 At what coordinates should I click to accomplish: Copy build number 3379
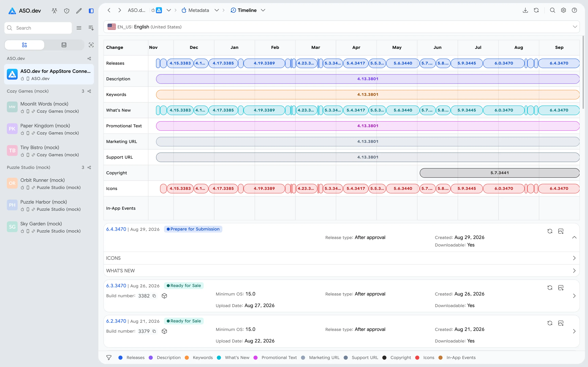coord(154,331)
